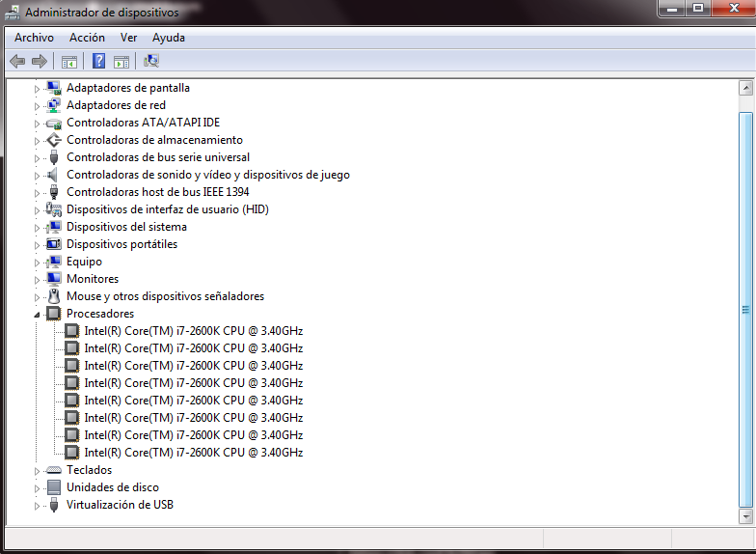Toggle the console tree pane icon
The height and width of the screenshot is (554, 756).
coord(69,62)
